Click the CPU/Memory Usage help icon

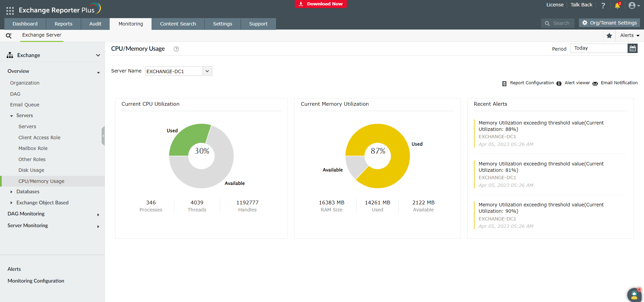point(176,49)
